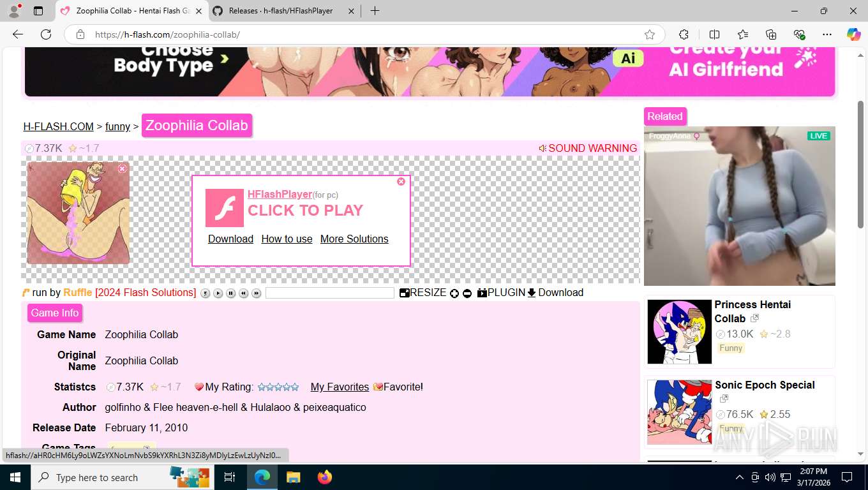This screenshot has width=868, height=490.
Task: Click the Download button beside PLUGIN
Action: click(555, 292)
